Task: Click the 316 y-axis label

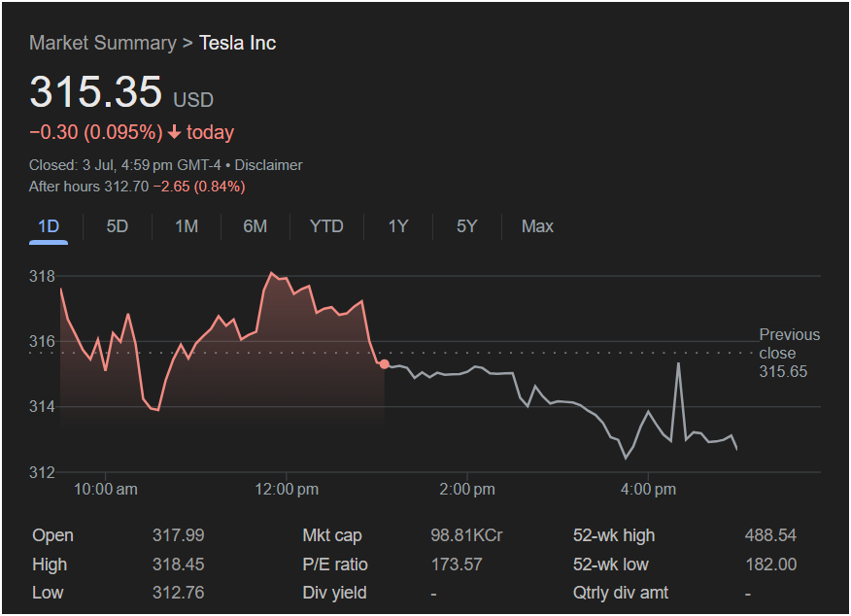Action: click(42, 341)
